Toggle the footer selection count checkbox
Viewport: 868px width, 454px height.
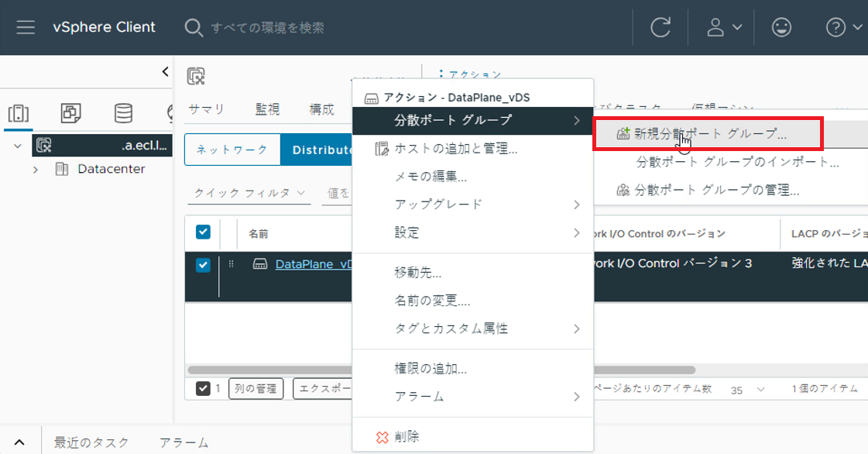[x=203, y=388]
